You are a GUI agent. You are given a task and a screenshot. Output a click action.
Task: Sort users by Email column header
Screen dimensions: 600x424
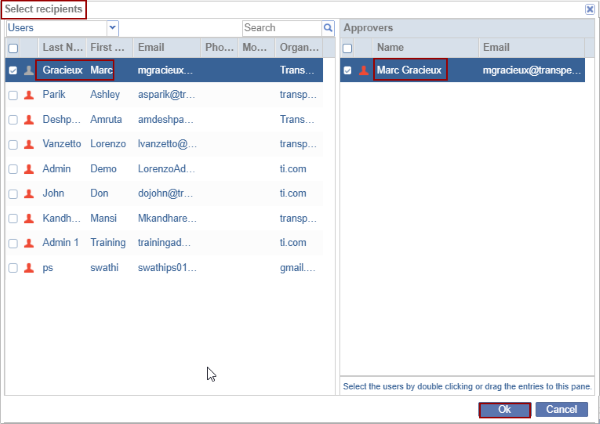(x=165, y=48)
